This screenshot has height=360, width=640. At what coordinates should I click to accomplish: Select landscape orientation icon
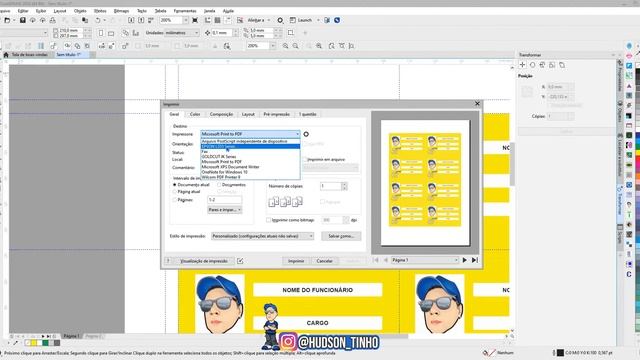(x=111, y=33)
